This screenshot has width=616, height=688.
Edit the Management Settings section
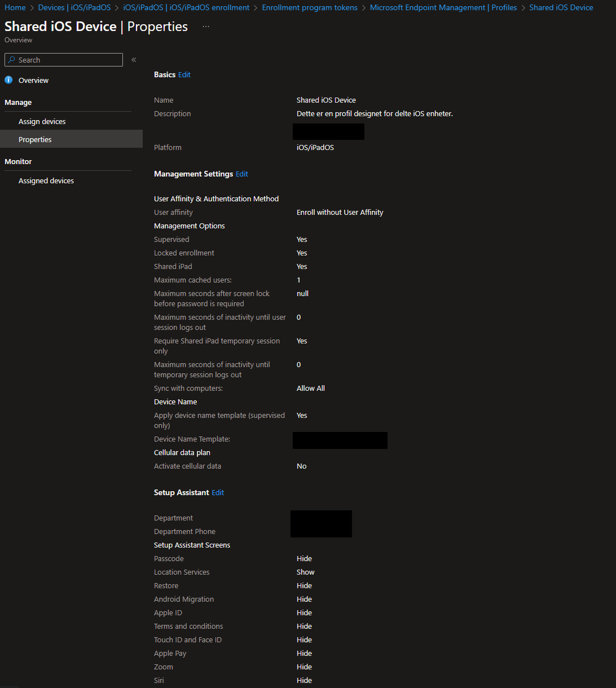coord(241,174)
